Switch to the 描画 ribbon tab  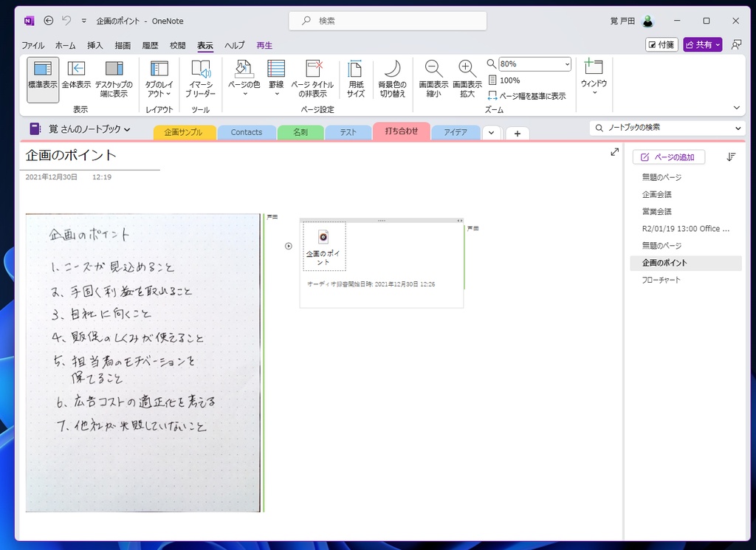point(123,45)
